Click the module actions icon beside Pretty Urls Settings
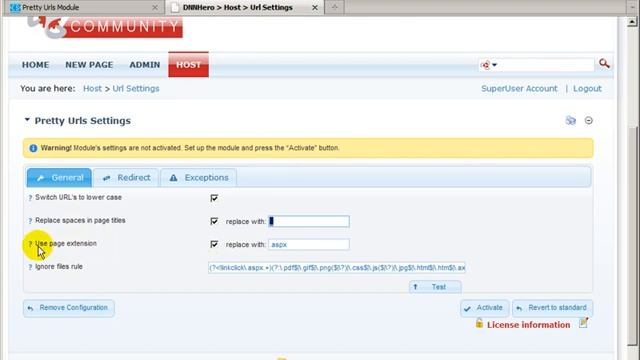The width and height of the screenshot is (640, 360). (571, 120)
